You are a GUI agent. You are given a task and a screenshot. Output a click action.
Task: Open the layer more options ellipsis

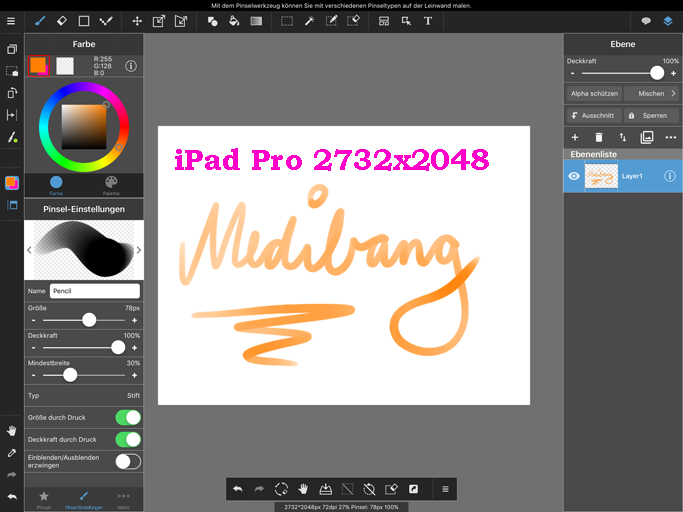point(671,137)
